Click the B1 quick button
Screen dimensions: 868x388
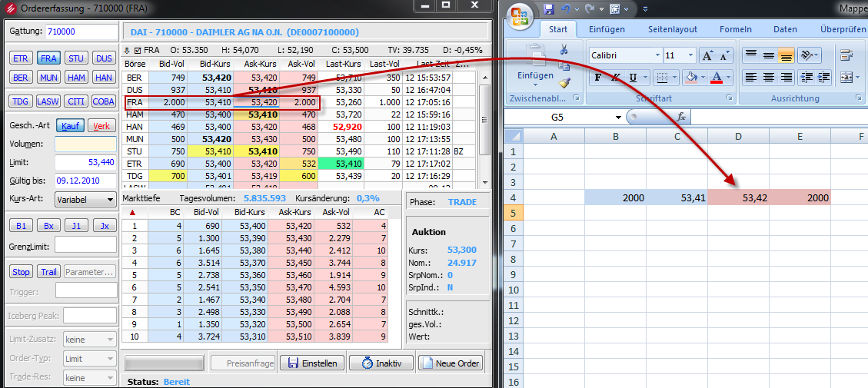pyautogui.click(x=21, y=225)
